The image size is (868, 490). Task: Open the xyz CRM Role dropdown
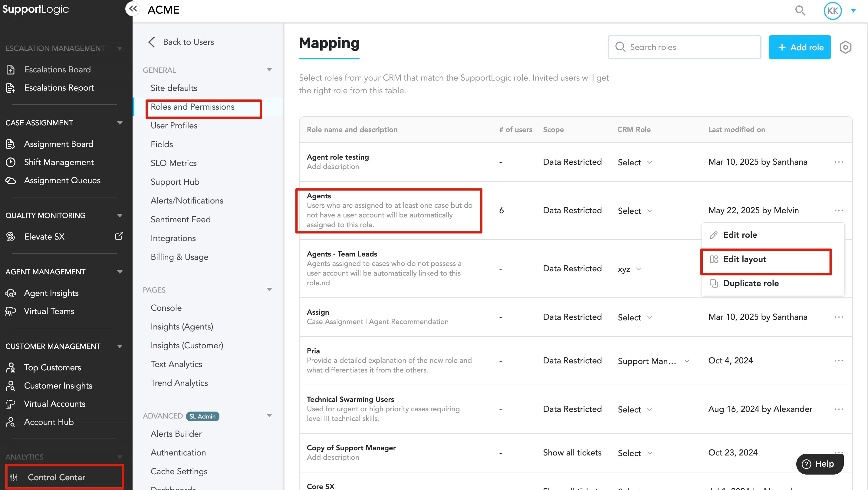(629, 269)
